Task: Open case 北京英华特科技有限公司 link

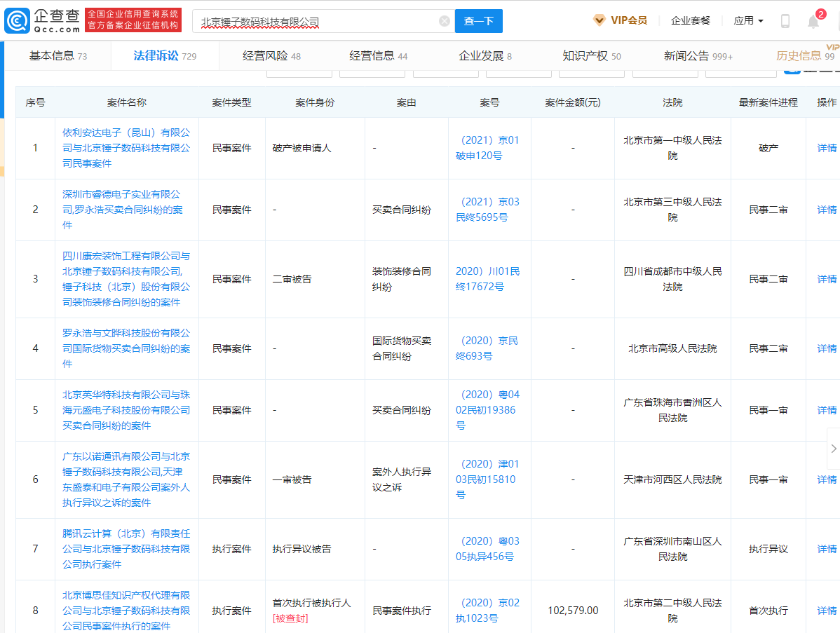Action: pos(126,409)
